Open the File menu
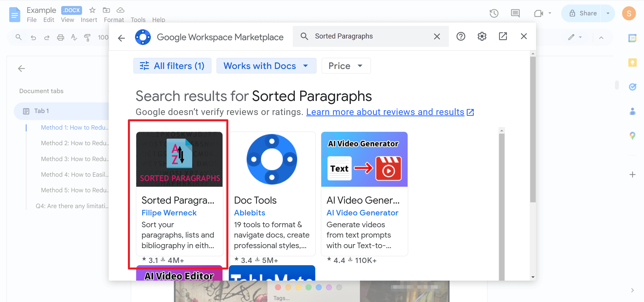Screen dimensions: 644x302 point(32,20)
